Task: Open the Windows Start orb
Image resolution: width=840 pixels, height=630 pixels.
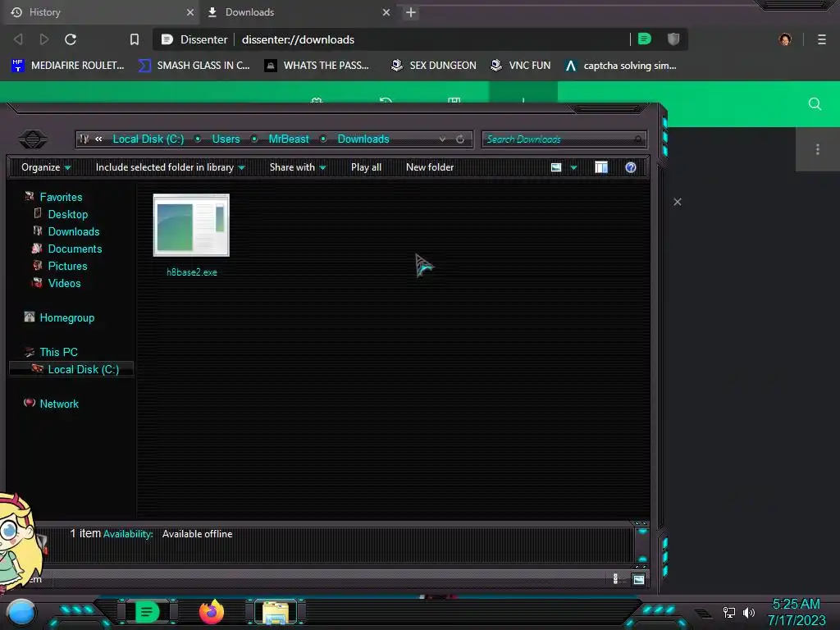Action: click(21, 612)
